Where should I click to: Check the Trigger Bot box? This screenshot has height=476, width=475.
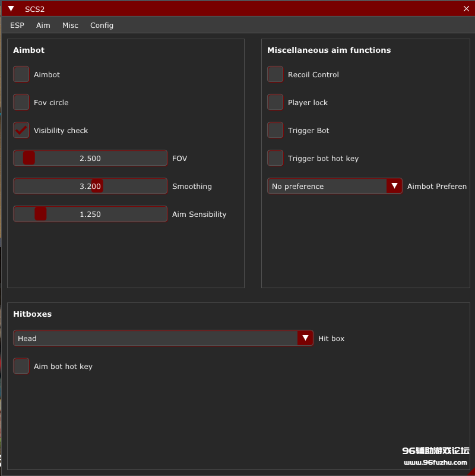[x=275, y=130]
